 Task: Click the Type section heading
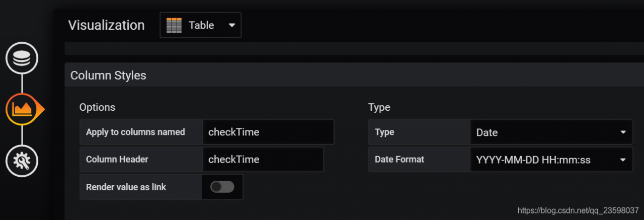(x=379, y=107)
